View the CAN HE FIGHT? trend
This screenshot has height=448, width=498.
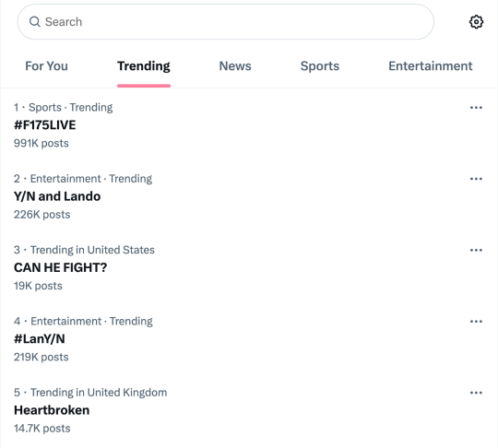click(x=60, y=267)
